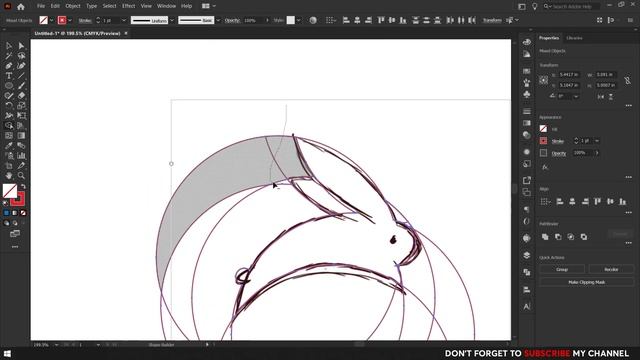
Task: Swap fill and stroke colors
Action: [23, 187]
